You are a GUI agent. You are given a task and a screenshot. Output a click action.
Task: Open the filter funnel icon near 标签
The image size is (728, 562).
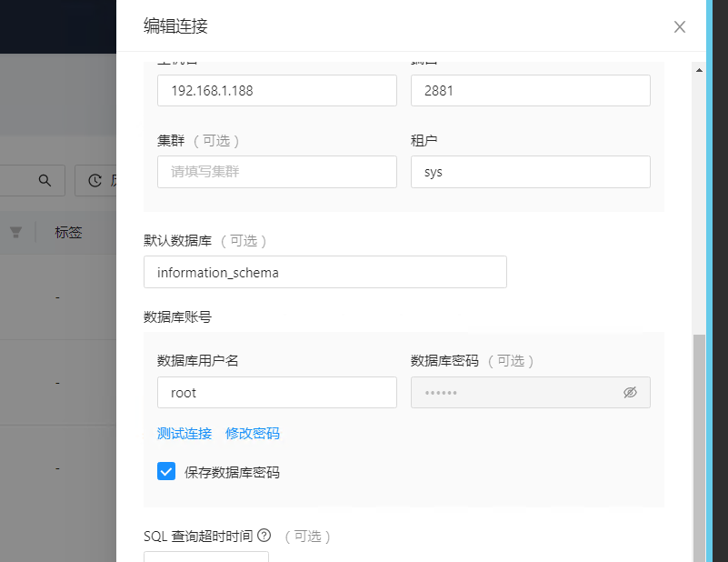tap(15, 232)
